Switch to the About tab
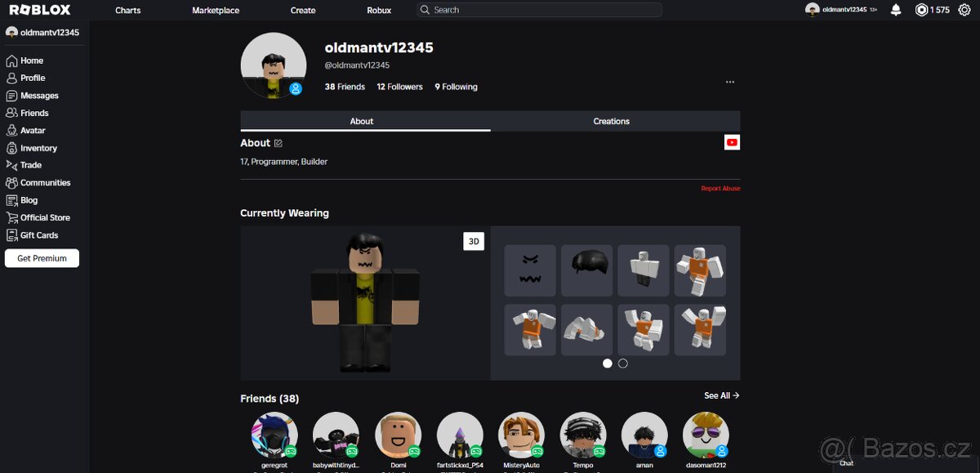980x473 pixels. click(365, 121)
